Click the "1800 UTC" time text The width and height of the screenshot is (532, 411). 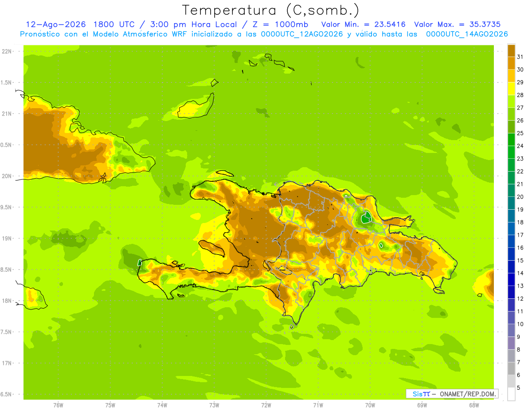[113, 25]
